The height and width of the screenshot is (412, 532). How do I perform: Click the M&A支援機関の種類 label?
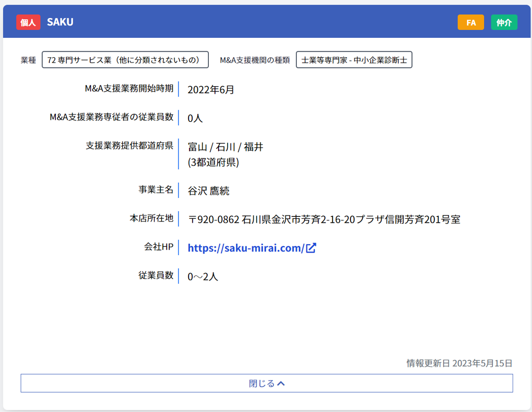[255, 60]
